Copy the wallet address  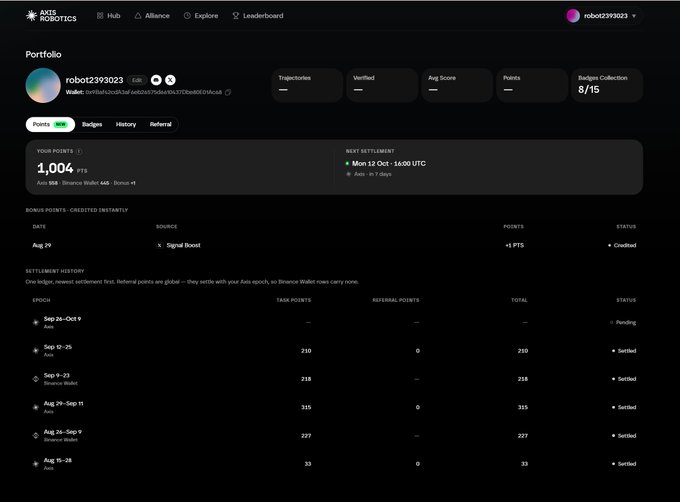pyautogui.click(x=228, y=92)
